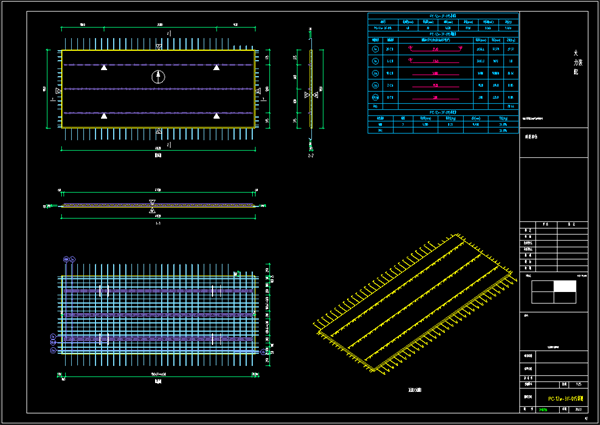Select the straight magenta bar in fifth table row
This screenshot has width=600, height=425.
tap(435, 98)
